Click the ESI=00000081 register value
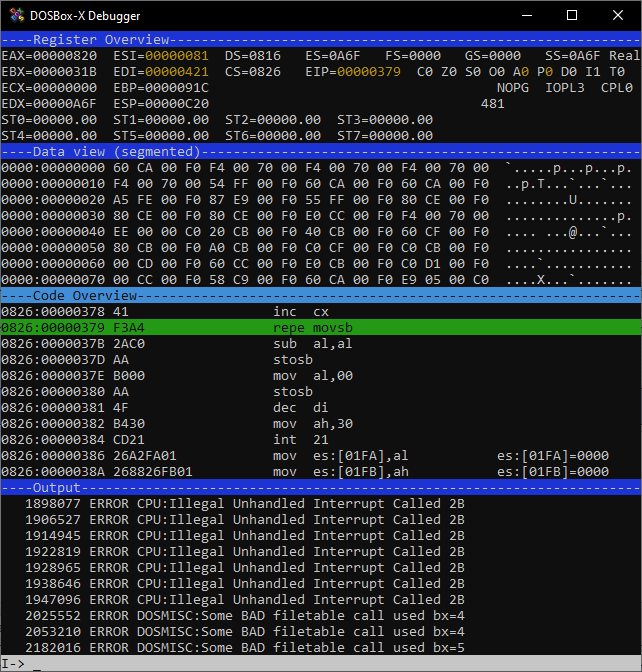This screenshot has height=672, width=642. (x=161, y=56)
